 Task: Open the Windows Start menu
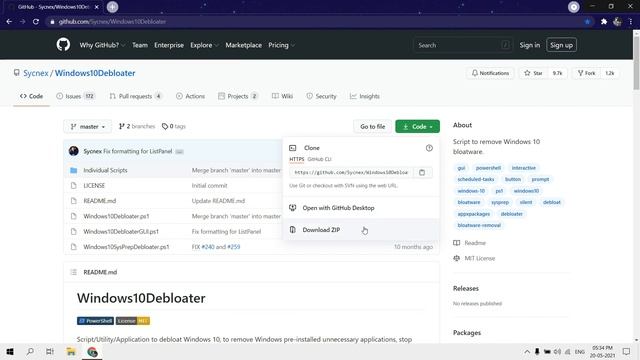10,351
